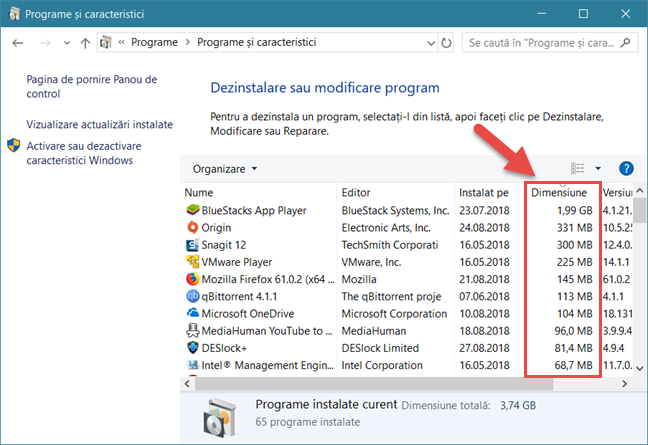Click the 1,99 GB size cell
The width and height of the screenshot is (648, 445).
(574, 210)
